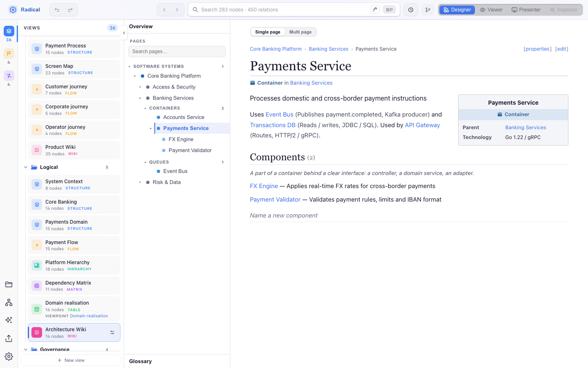
Task: Click the Radical logo icon
Action: [x=13, y=10]
